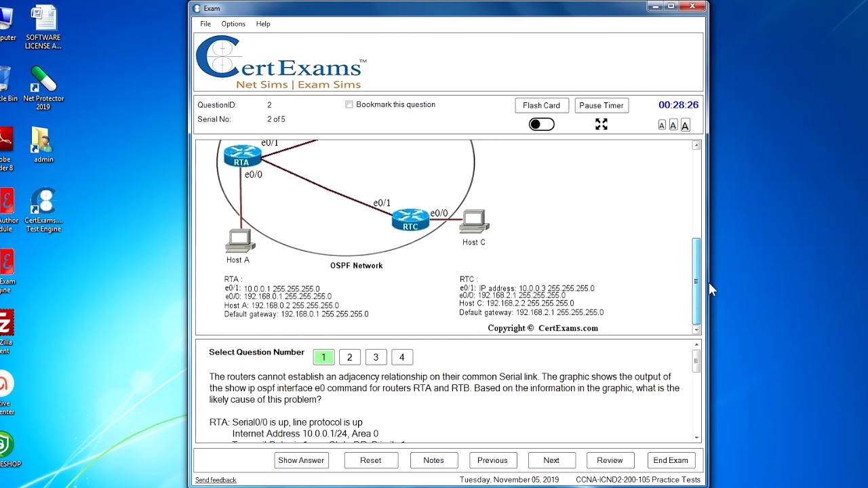868x488 pixels.
Task: Open the Help menu
Action: 263,24
